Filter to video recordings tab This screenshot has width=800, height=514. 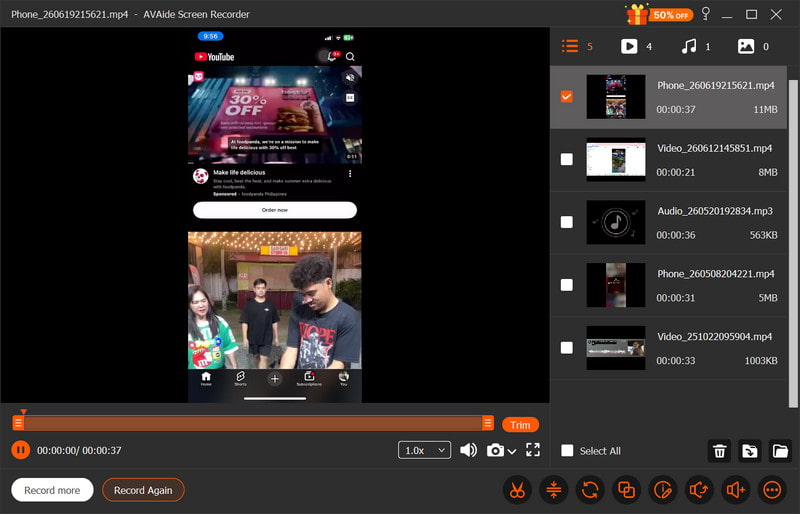[636, 46]
